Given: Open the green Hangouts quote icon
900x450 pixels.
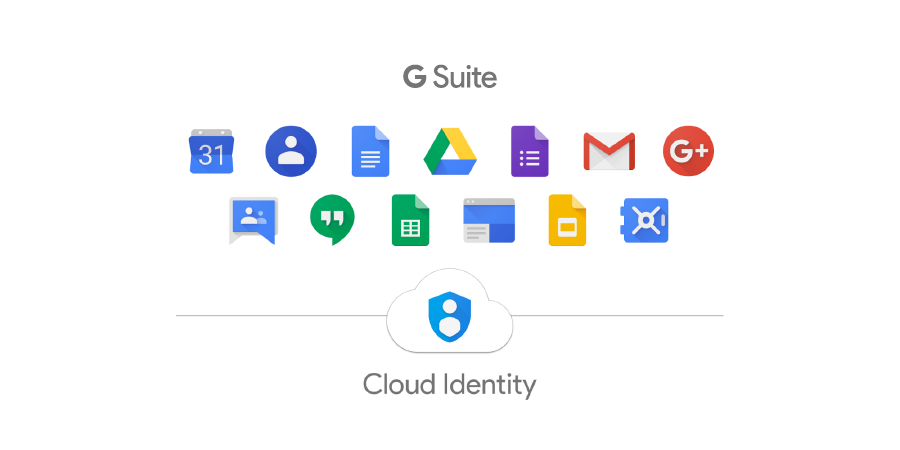Looking at the screenshot, I should pos(332,220).
